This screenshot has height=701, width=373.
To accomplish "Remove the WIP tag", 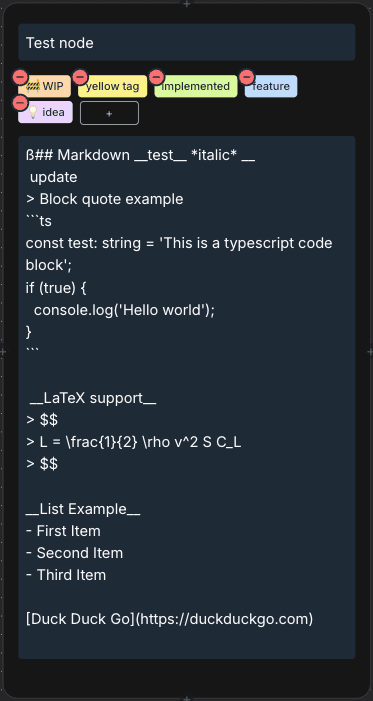I will click(20, 77).
